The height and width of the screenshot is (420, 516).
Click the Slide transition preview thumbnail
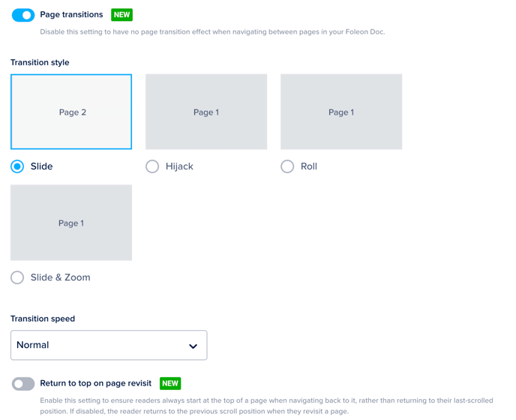71,112
